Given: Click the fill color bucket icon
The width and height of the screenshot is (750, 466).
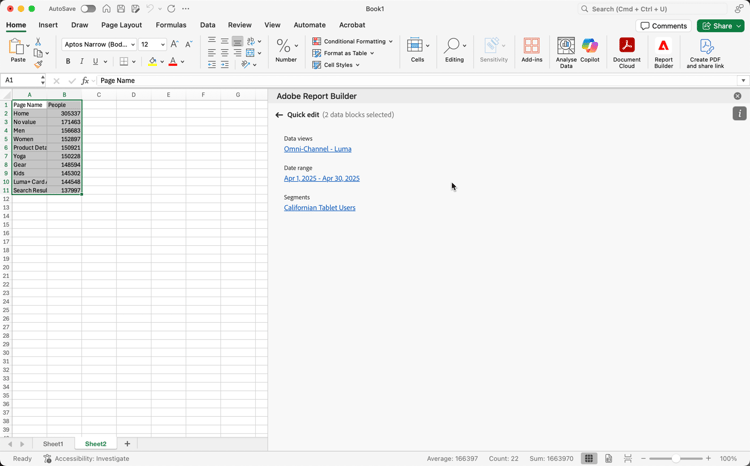Looking at the screenshot, I should pos(152,61).
